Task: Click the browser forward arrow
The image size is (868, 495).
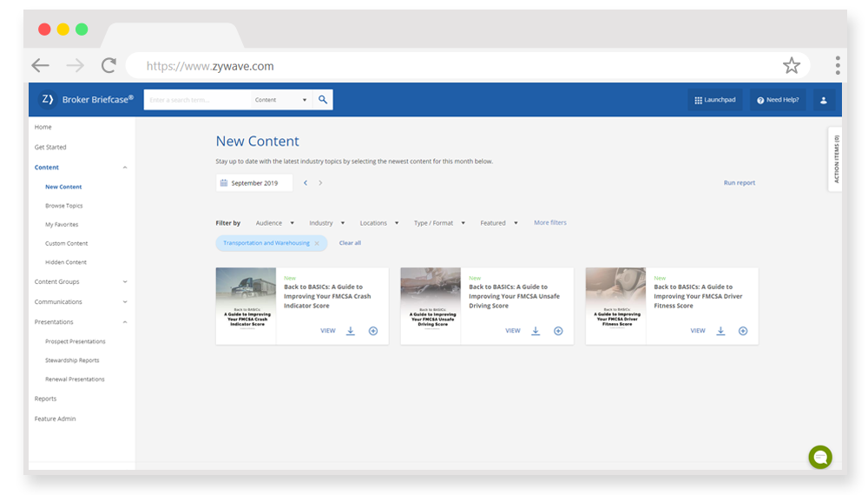Action: (75, 66)
